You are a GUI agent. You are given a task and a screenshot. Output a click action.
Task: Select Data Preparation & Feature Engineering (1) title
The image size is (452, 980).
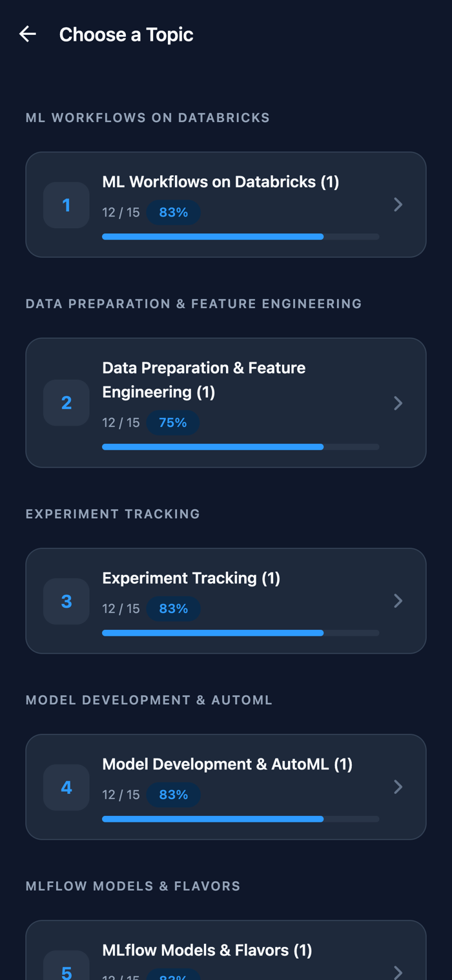tap(204, 380)
